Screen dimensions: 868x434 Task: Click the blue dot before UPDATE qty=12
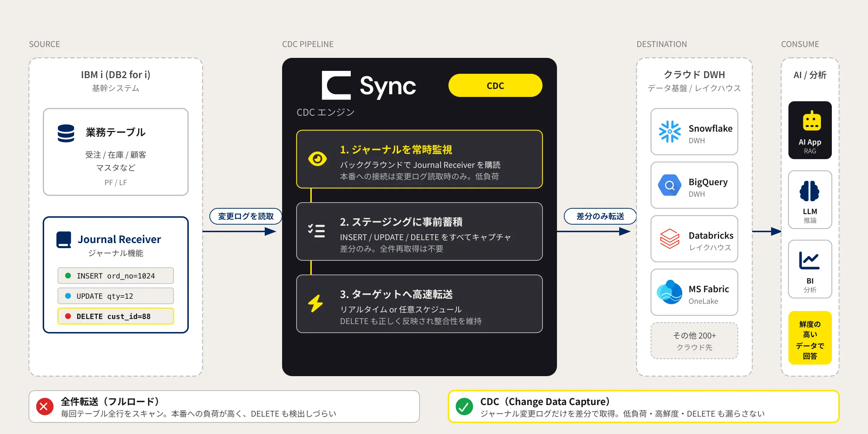tap(68, 296)
